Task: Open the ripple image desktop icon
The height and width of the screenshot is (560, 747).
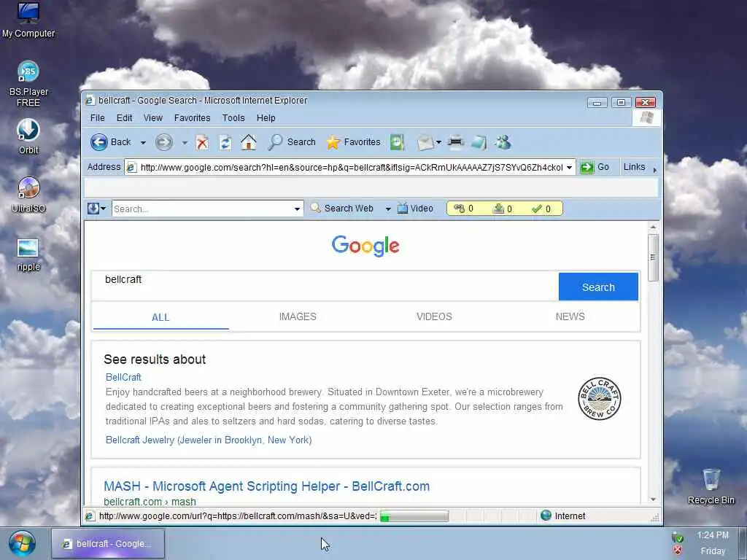Action: [28, 254]
